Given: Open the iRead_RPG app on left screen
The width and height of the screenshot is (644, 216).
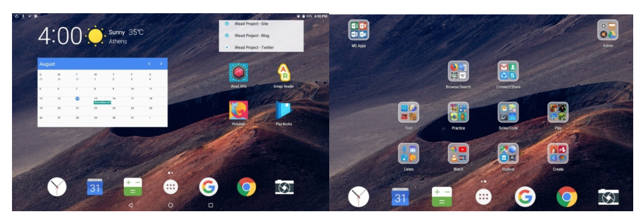Looking at the screenshot, I should click(238, 73).
